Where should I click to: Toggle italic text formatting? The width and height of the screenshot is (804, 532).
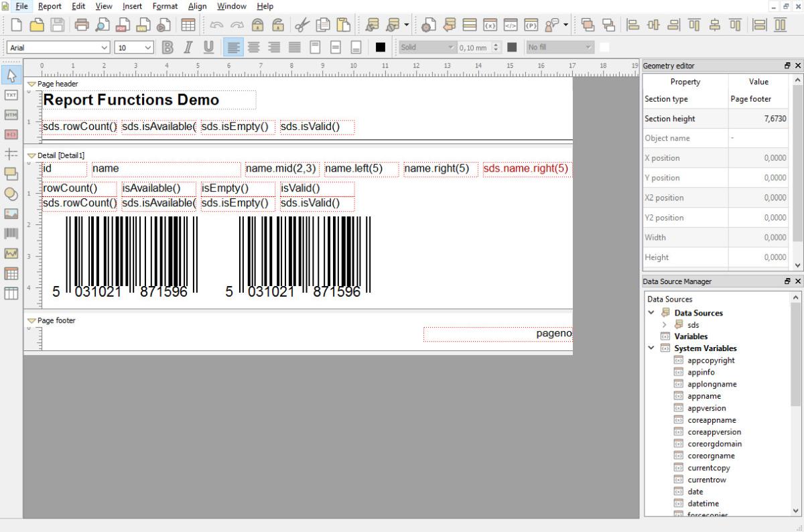[x=188, y=47]
